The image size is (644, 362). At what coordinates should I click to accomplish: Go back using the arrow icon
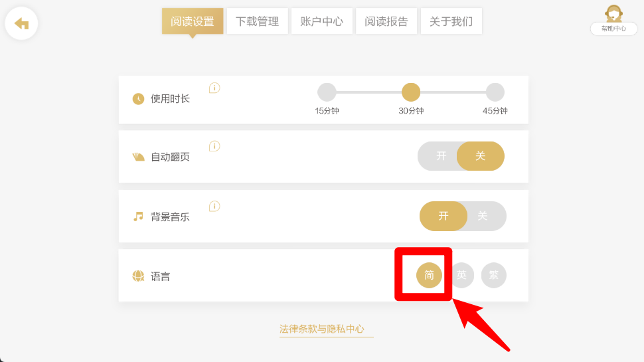[x=21, y=23]
